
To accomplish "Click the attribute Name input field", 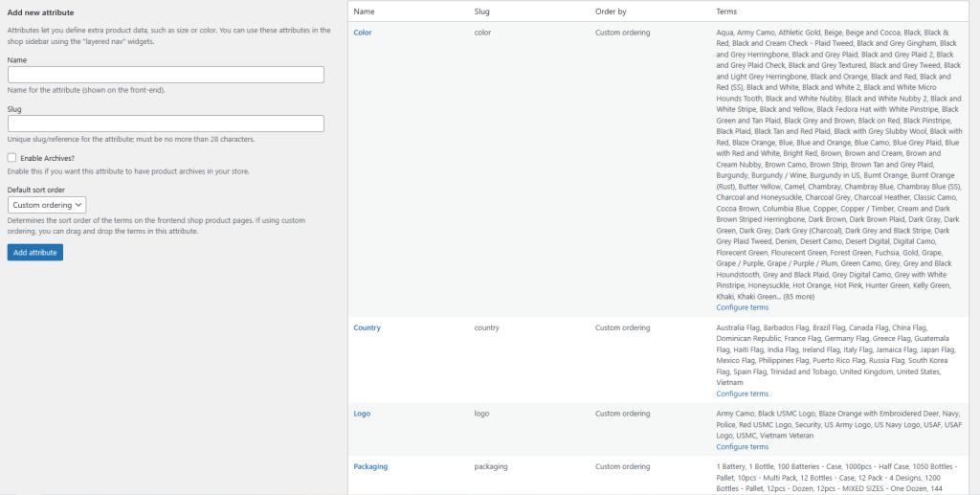I will [x=166, y=75].
